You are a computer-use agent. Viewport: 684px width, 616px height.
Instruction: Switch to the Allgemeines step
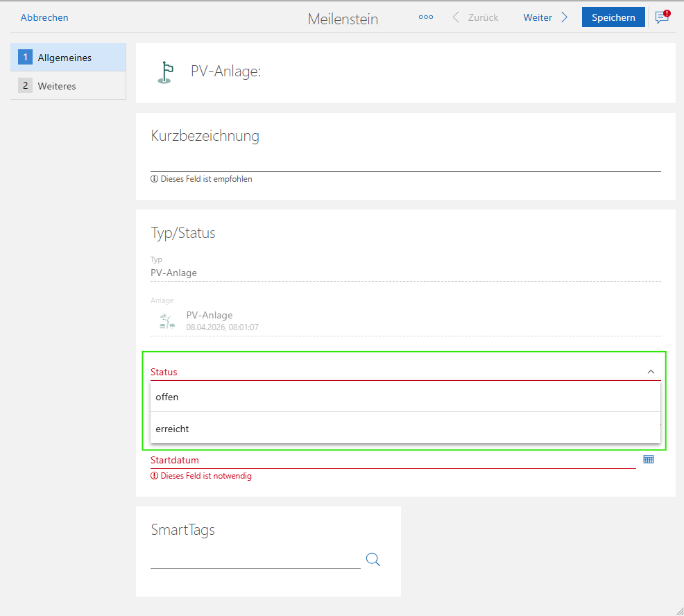(x=68, y=57)
